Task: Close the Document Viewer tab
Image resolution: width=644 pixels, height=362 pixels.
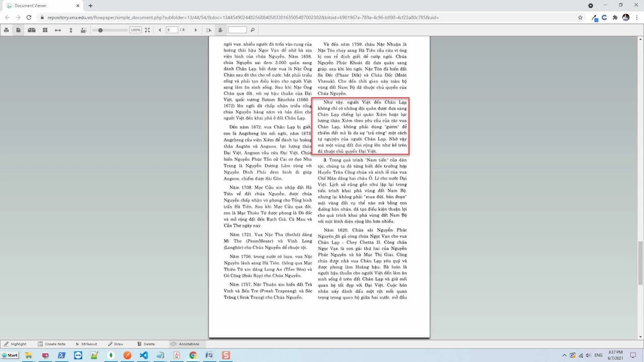Action: coord(78,6)
